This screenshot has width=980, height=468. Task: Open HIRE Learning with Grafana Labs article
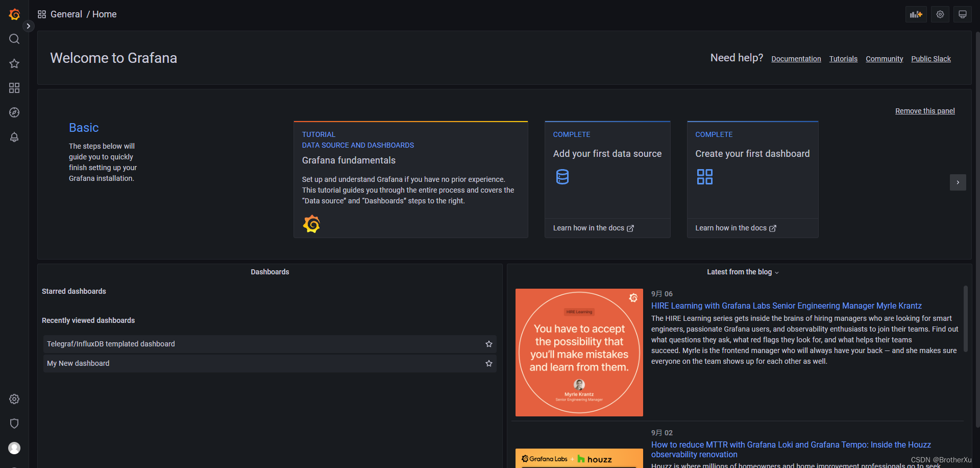pyautogui.click(x=786, y=306)
